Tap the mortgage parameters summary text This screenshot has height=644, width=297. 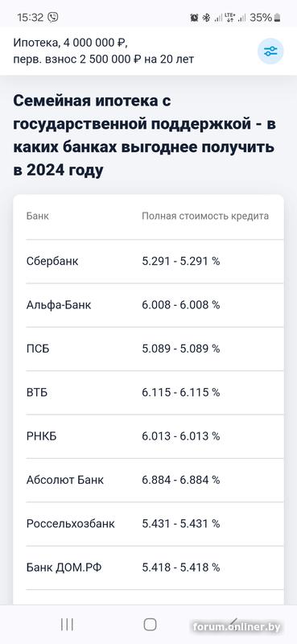(x=104, y=51)
